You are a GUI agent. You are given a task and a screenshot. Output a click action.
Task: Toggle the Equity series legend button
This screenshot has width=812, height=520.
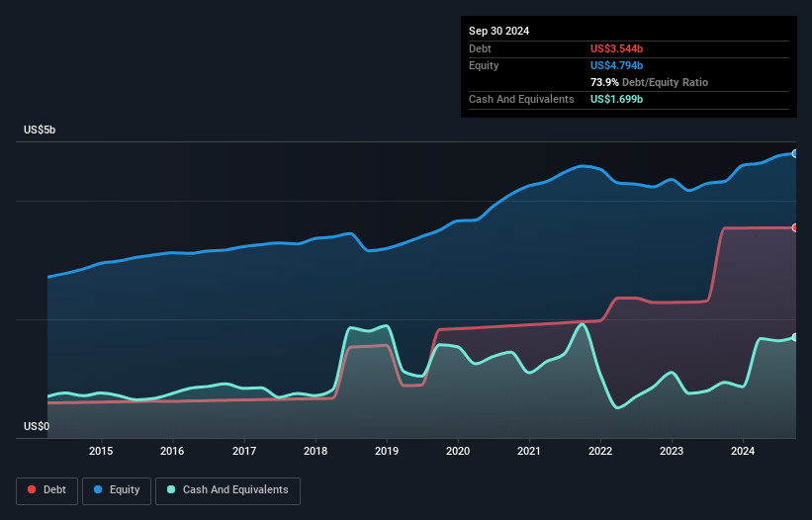click(x=117, y=490)
